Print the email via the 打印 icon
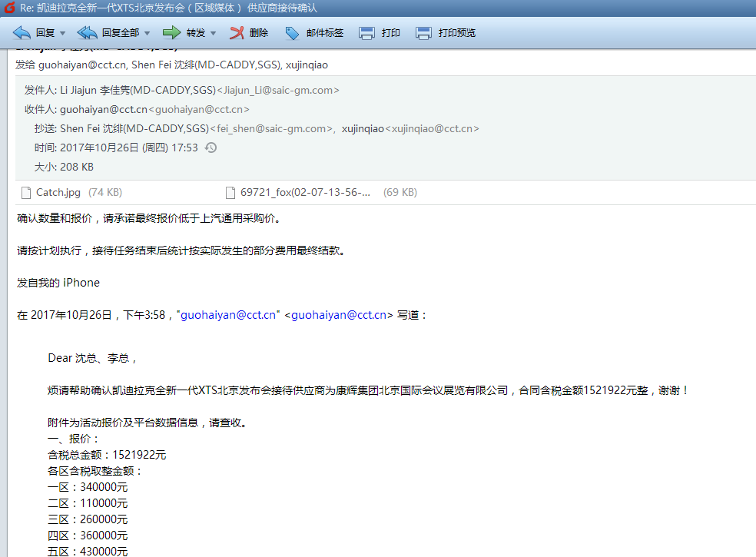Viewport: 756px width, 557px height. tap(367, 33)
